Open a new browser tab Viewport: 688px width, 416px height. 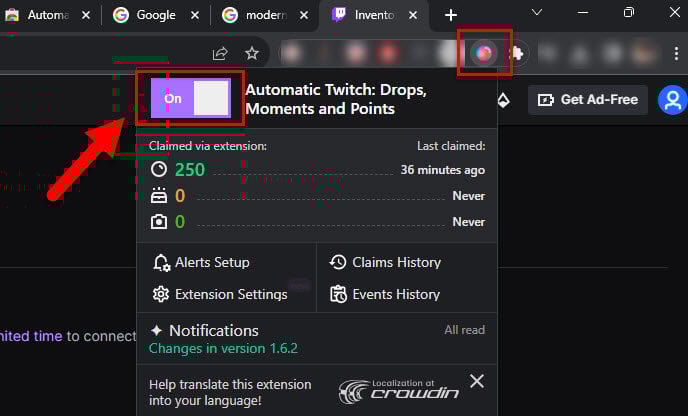click(x=451, y=15)
